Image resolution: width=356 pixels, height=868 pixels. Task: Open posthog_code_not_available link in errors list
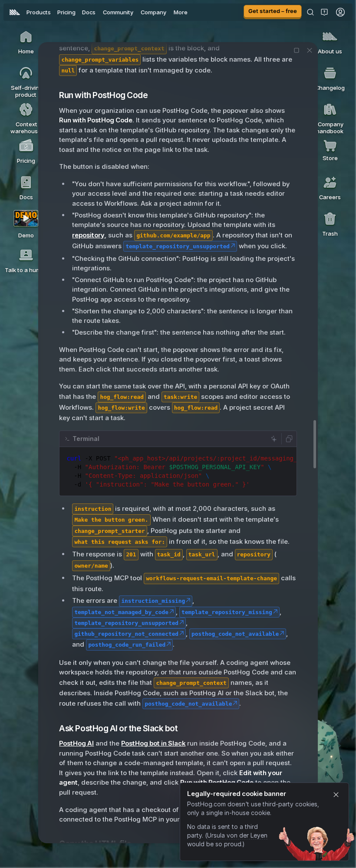pos(238,634)
